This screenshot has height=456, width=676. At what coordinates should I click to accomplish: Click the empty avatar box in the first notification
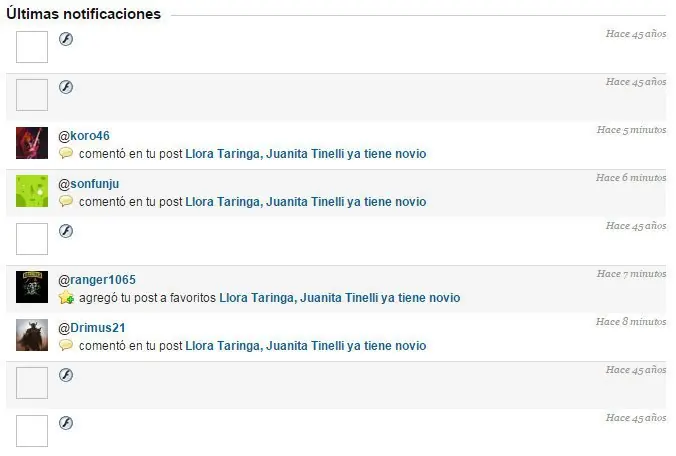[32, 47]
